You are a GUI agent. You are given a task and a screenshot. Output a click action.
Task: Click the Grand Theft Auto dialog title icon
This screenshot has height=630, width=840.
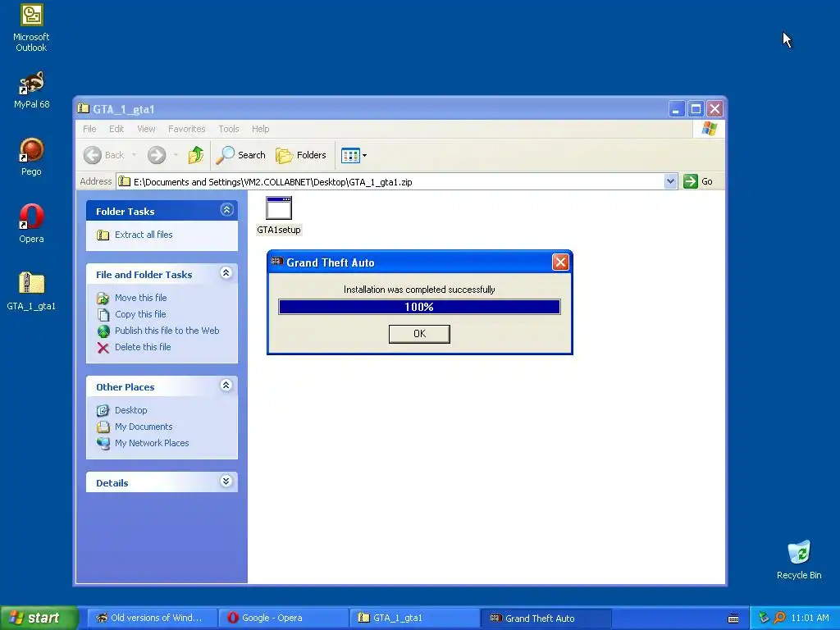277,262
